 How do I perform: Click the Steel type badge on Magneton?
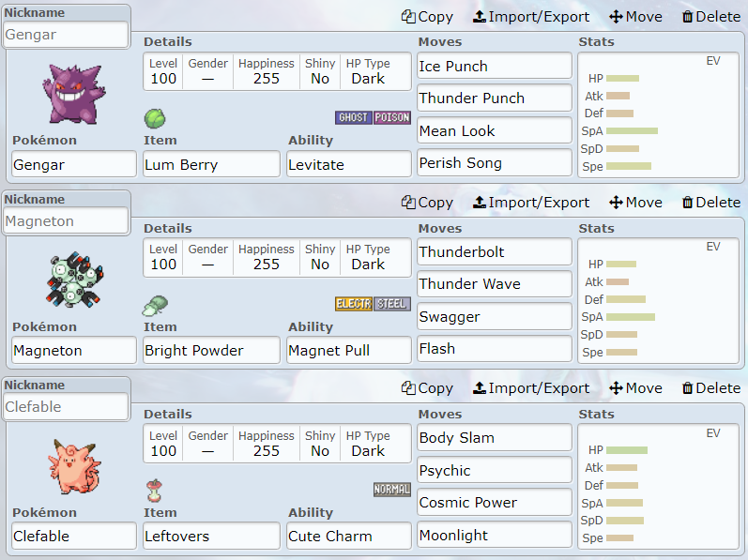coord(392,304)
